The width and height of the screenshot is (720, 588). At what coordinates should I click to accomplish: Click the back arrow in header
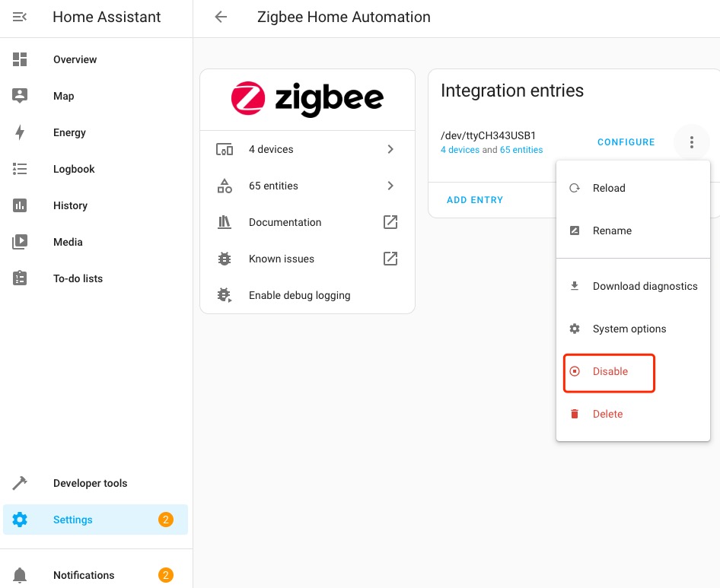click(220, 17)
